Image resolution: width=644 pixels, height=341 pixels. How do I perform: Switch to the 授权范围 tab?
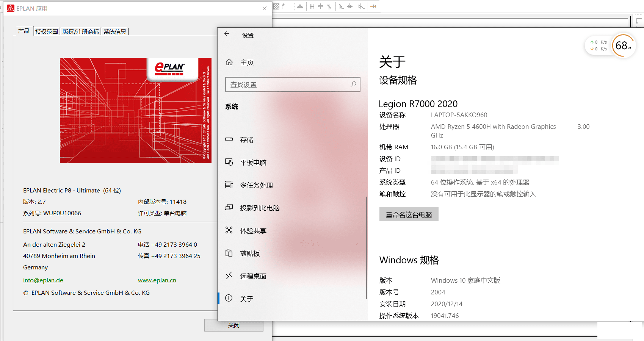coord(47,31)
